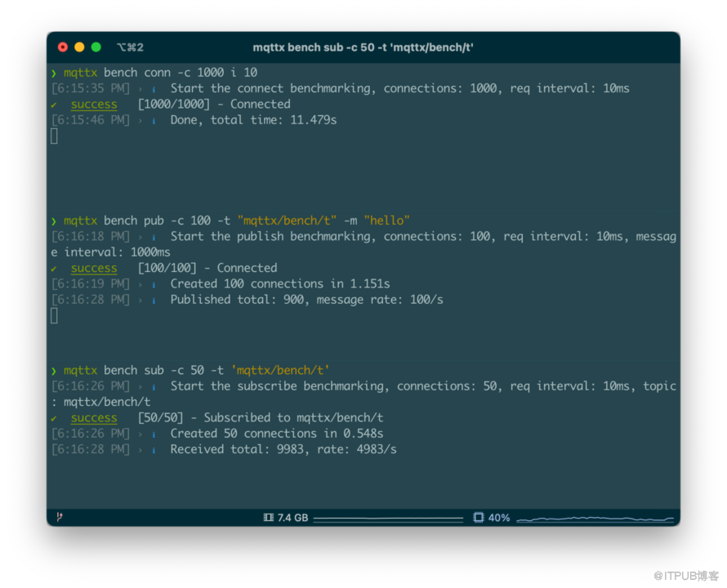Click the cursor block under the first pane output
Screen dimensions: 727x588
tap(54, 136)
